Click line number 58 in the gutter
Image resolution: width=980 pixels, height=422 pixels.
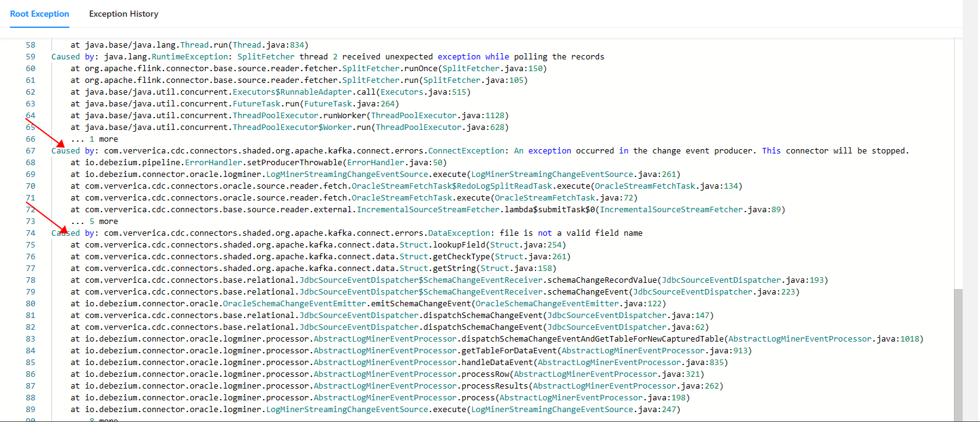click(30, 45)
